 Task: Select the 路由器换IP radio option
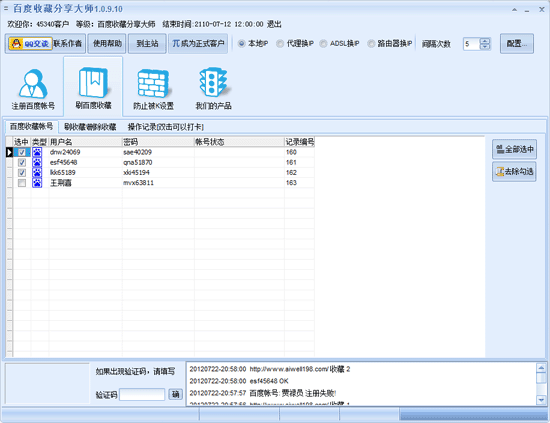click(371, 43)
